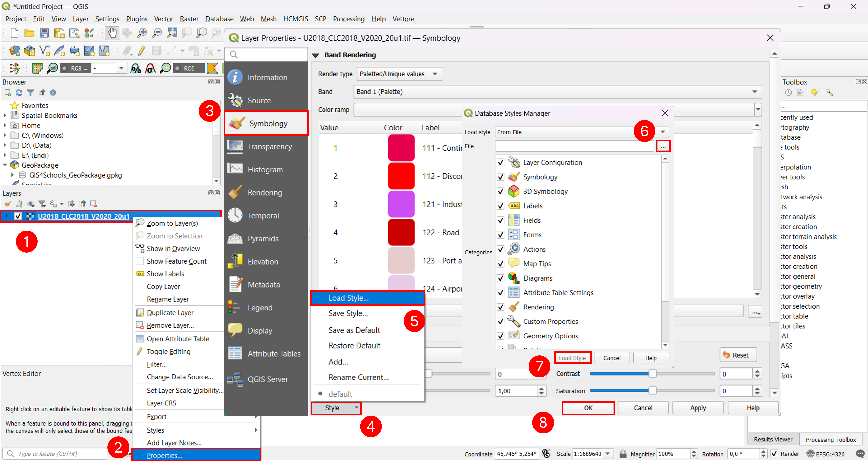Click Apply in Layer Properties dialog
Screen dimensions: 868x467
[697, 408]
